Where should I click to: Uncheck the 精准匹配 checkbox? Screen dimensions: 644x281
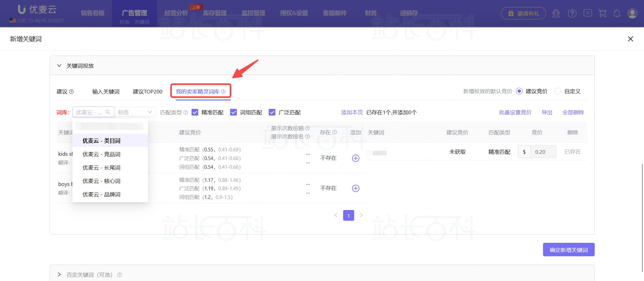click(195, 112)
